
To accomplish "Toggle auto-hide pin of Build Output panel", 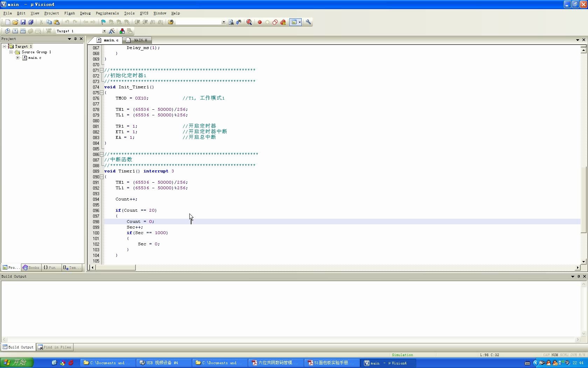I will pos(579,277).
